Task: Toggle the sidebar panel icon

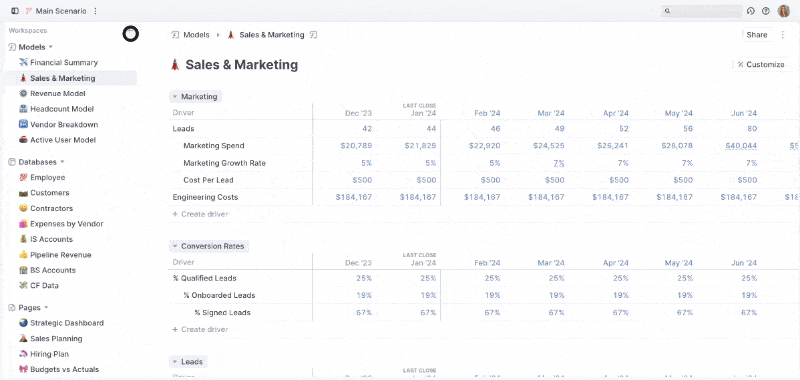Action: (15, 11)
